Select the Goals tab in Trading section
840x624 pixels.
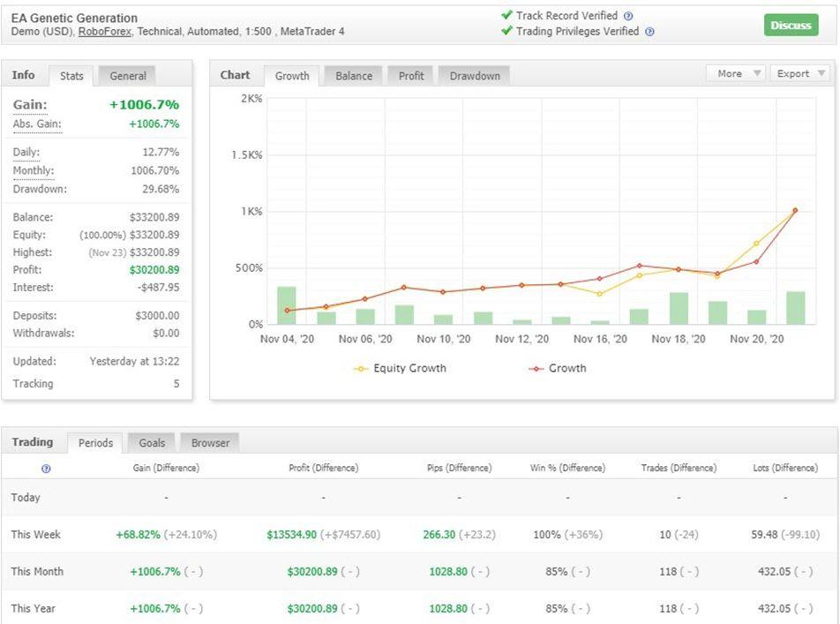(x=152, y=443)
